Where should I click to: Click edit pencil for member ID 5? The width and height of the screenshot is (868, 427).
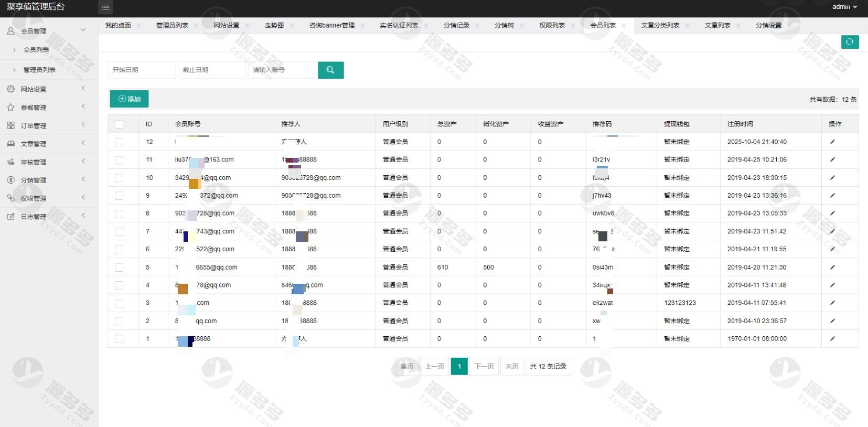(832, 267)
